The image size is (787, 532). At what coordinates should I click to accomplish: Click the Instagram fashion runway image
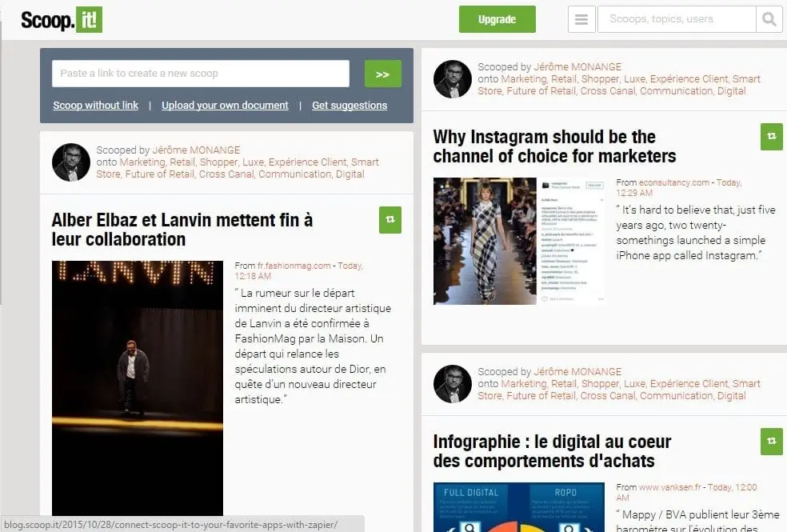[519, 241]
